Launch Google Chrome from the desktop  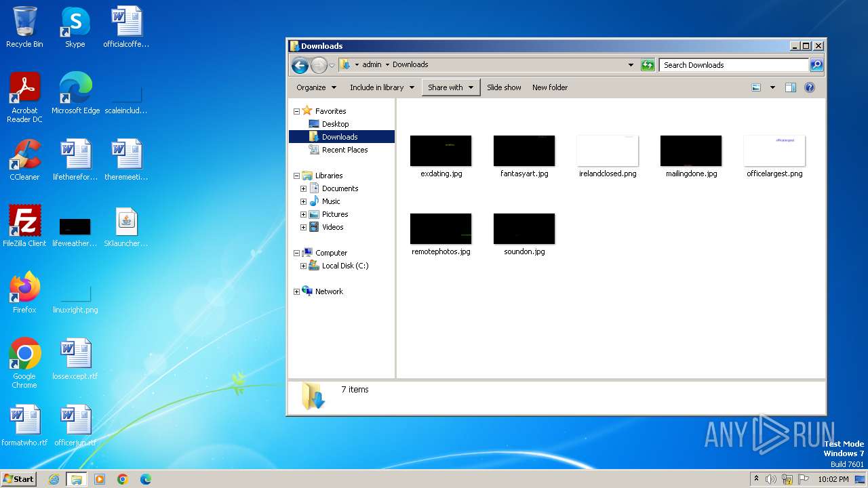point(24,363)
